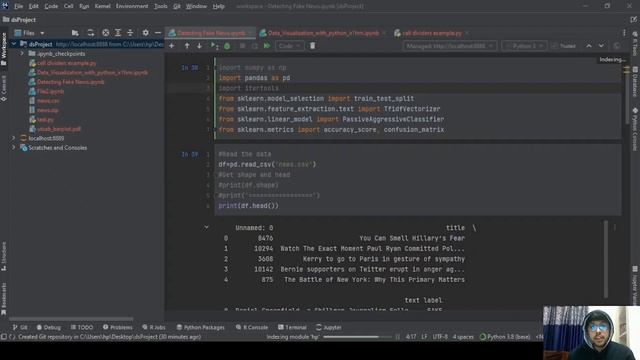
Task: Open the Kernel menu
Action: pyautogui.click(x=102, y=6)
